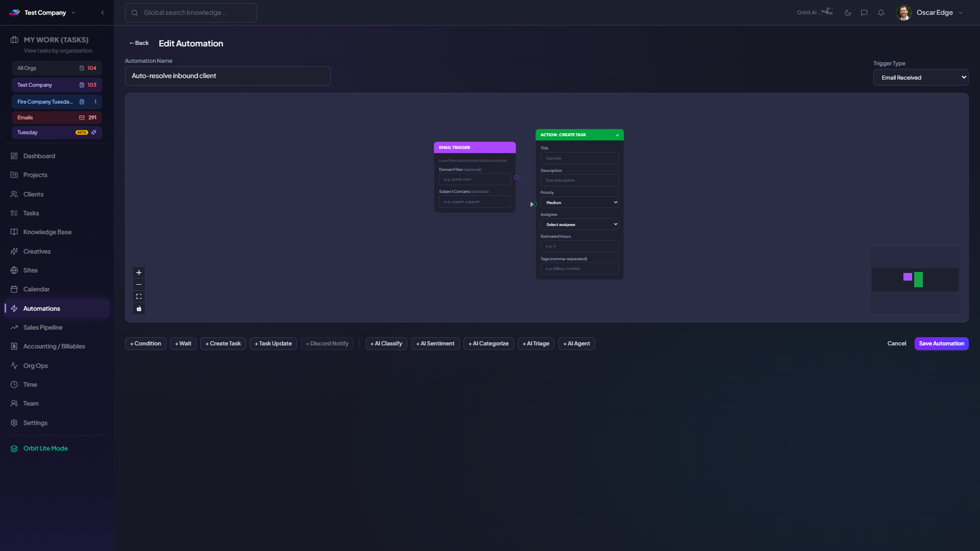Open Creatives from sidebar
This screenshot has width=980, height=551.
[57, 252]
